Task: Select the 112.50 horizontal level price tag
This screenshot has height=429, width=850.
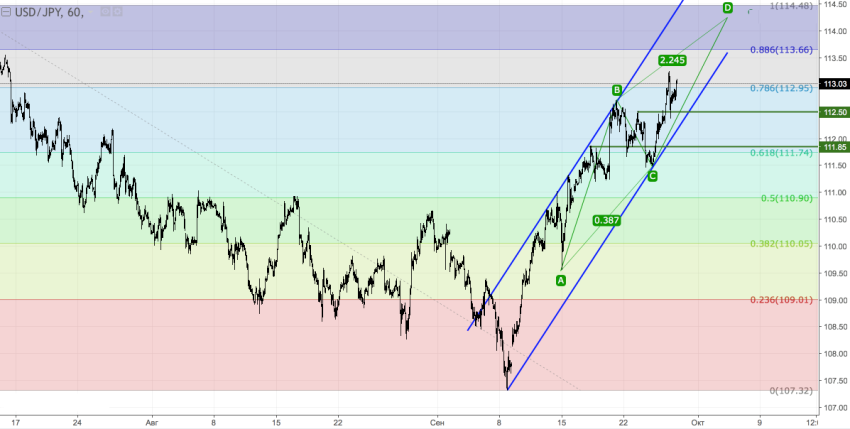Action: (x=832, y=112)
